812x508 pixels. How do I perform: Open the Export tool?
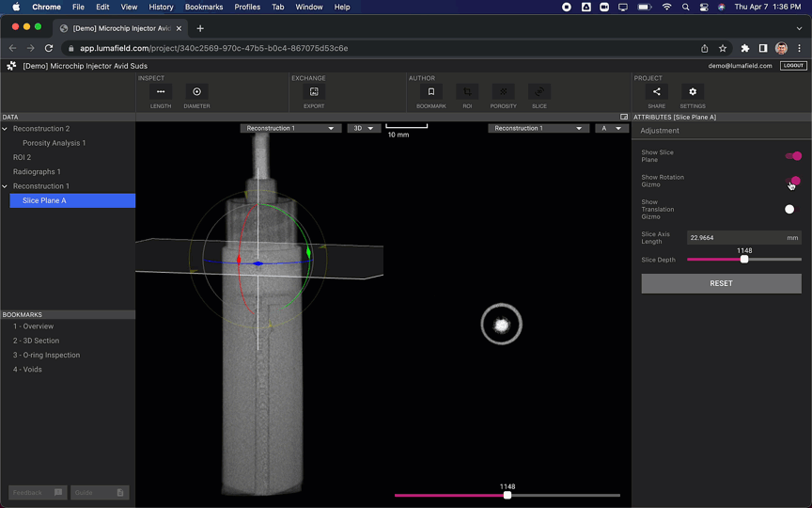pyautogui.click(x=314, y=92)
